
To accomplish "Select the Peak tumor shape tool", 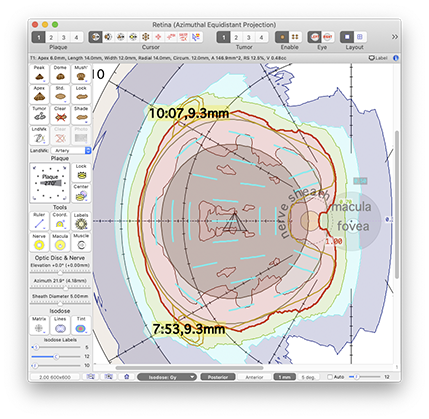I will tap(39, 74).
